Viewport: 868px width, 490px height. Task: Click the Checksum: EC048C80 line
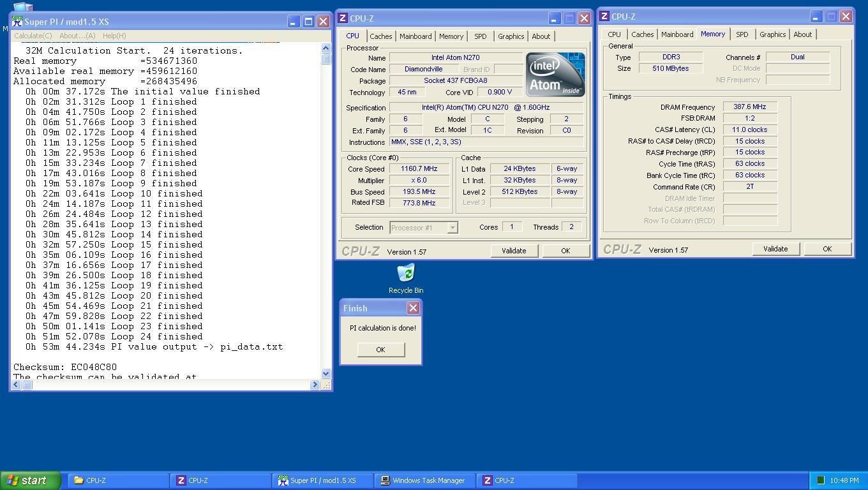[x=65, y=367]
